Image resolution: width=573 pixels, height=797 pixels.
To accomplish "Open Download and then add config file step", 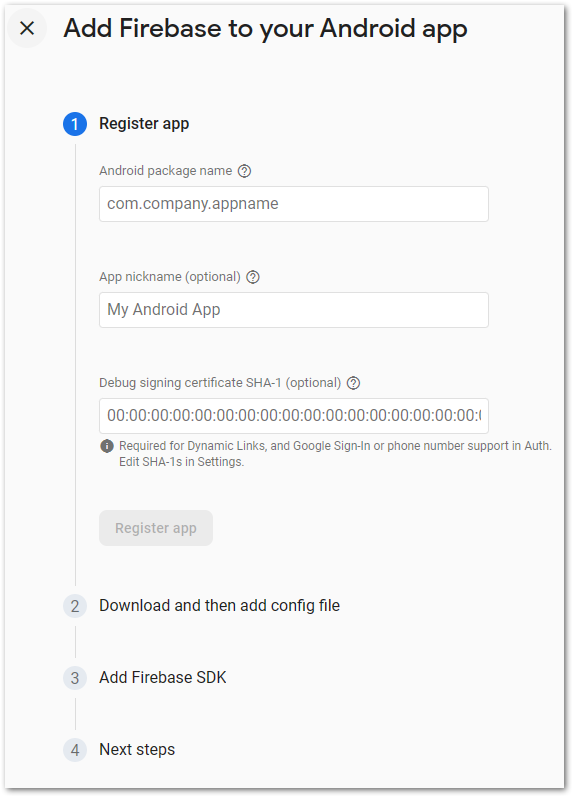I will click(x=220, y=606).
